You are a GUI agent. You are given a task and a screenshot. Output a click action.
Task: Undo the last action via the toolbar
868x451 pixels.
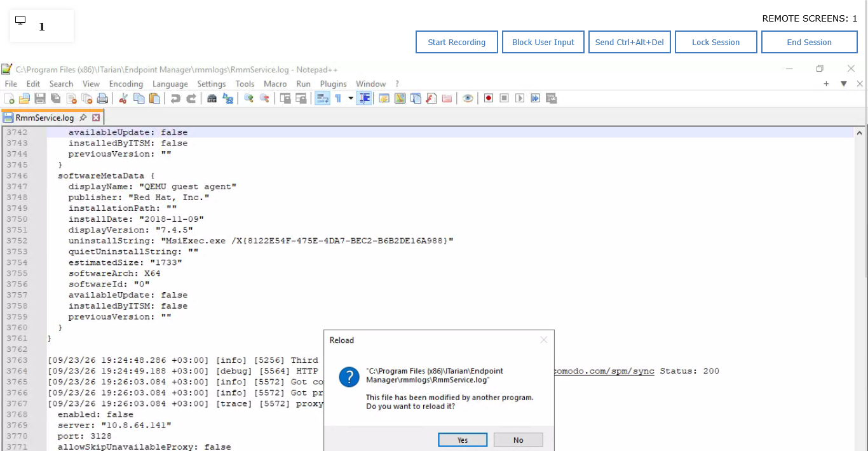[175, 98]
